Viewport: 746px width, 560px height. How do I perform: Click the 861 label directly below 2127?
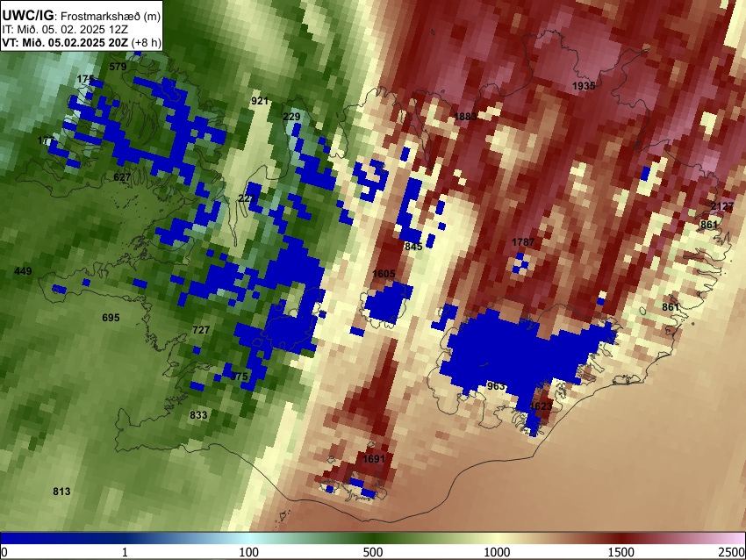click(709, 224)
